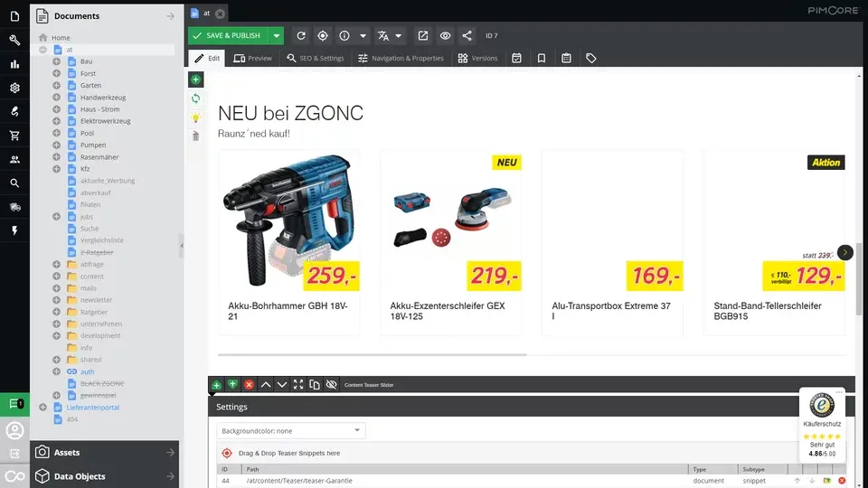
Task: Open the Tags tab icon
Action: 591,58
